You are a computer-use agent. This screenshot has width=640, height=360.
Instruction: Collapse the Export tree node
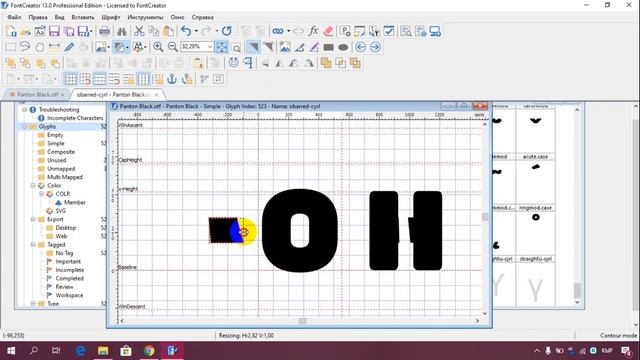33,219
